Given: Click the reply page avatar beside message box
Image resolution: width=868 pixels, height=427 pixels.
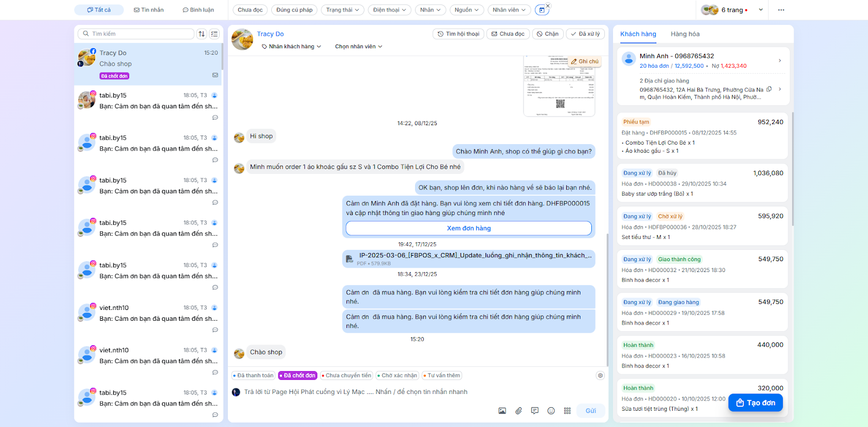Looking at the screenshot, I should tap(236, 392).
